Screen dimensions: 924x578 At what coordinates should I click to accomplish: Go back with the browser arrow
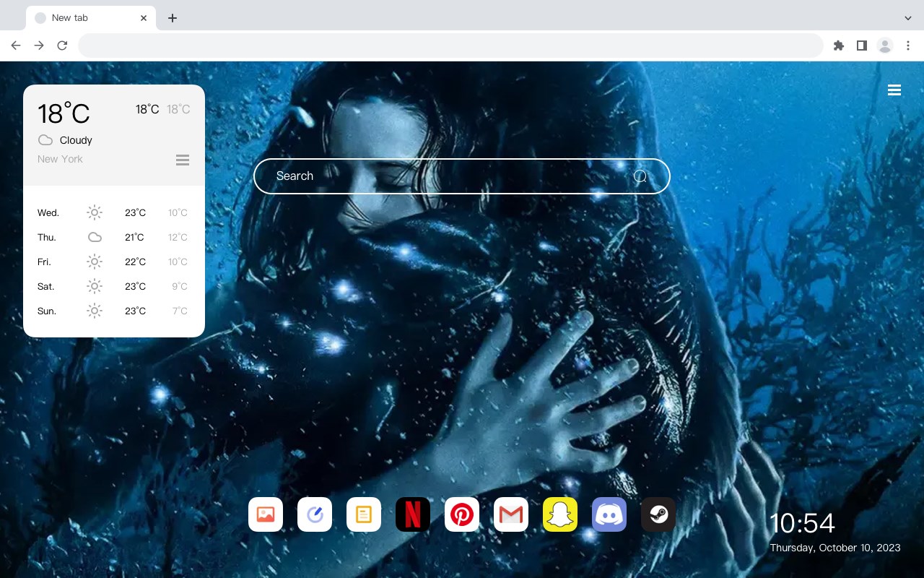point(16,46)
